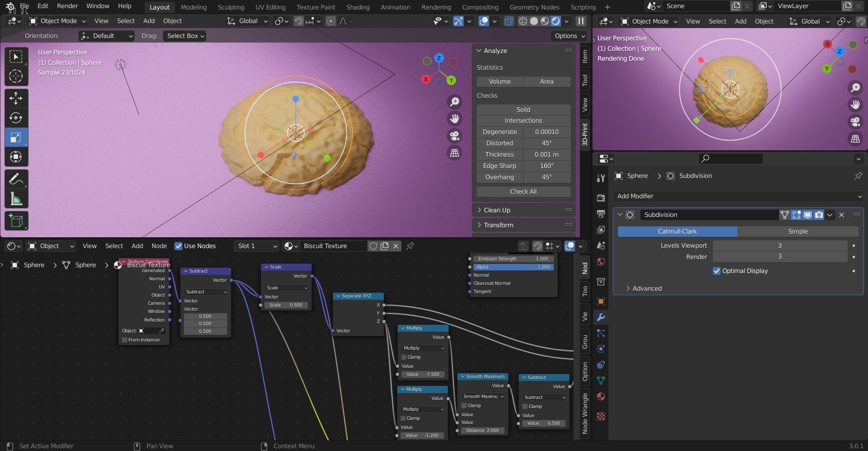Image resolution: width=868 pixels, height=451 pixels.
Task: Open Particles properties tab
Action: (601, 333)
